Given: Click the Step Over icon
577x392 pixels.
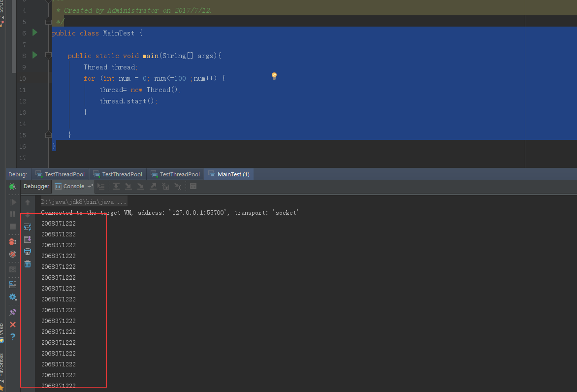Looking at the screenshot, I should tap(116, 187).
